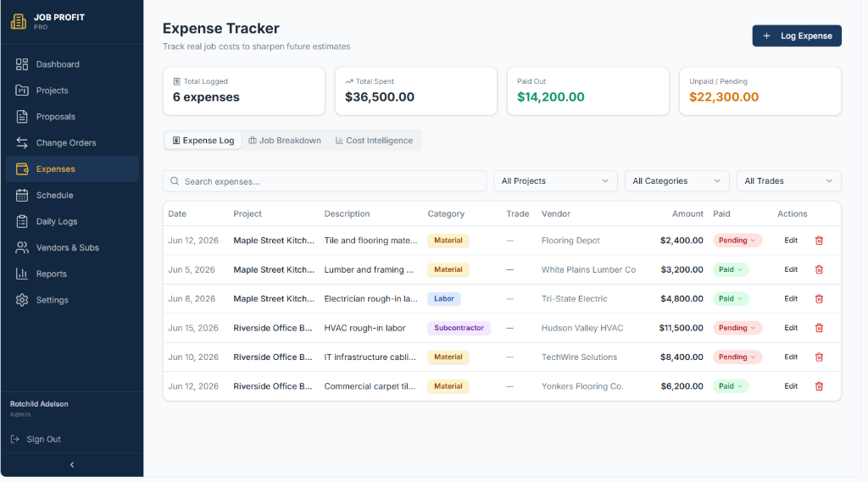
Task: Switch to the Job Breakdown tab
Action: point(285,141)
